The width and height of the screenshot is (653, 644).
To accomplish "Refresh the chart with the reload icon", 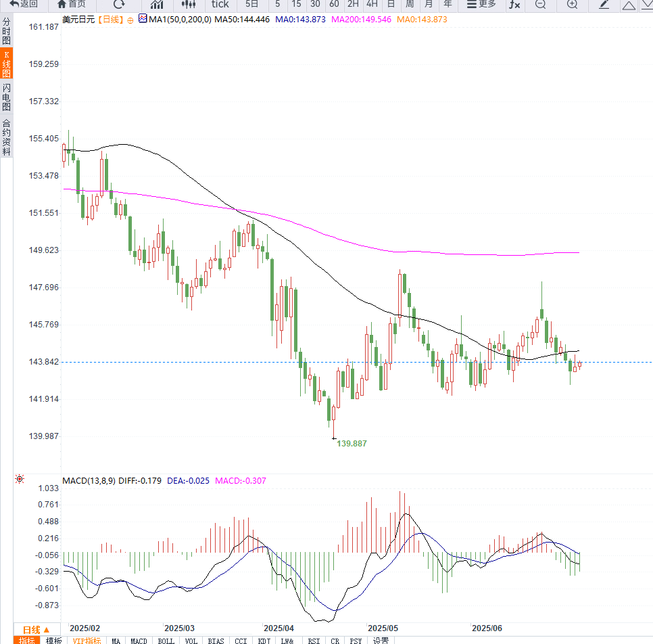I will tap(119, 4).
